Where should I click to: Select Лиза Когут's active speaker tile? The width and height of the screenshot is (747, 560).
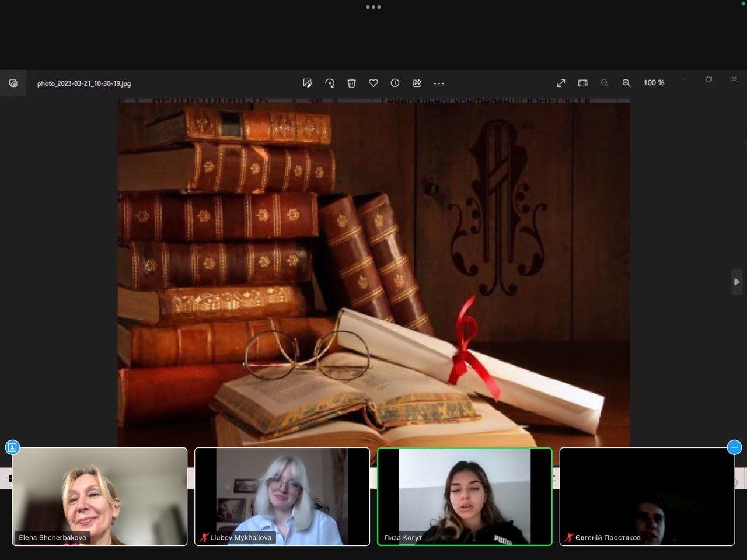465,496
